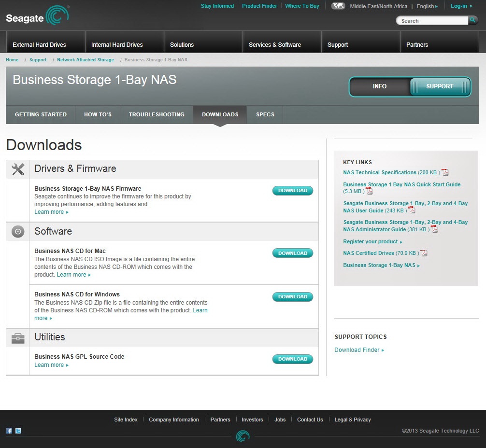This screenshot has width=486, height=448.
Task: Click the PDF icon beside NAS Technical Specifications
Action: [445, 172]
